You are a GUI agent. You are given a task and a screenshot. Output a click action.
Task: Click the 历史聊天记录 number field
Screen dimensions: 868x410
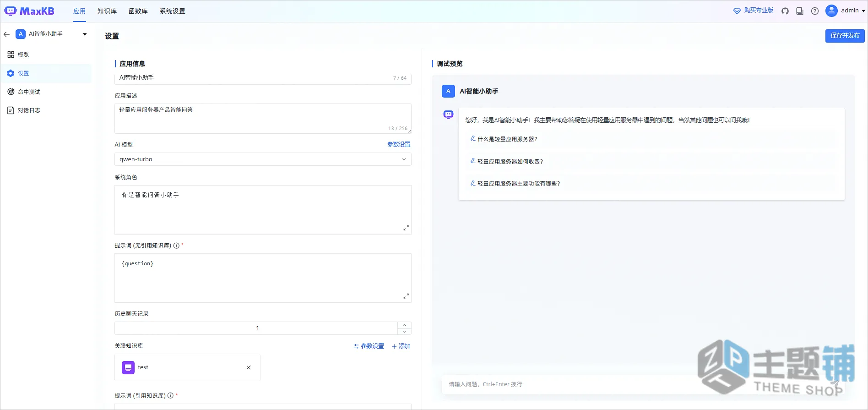(256, 328)
